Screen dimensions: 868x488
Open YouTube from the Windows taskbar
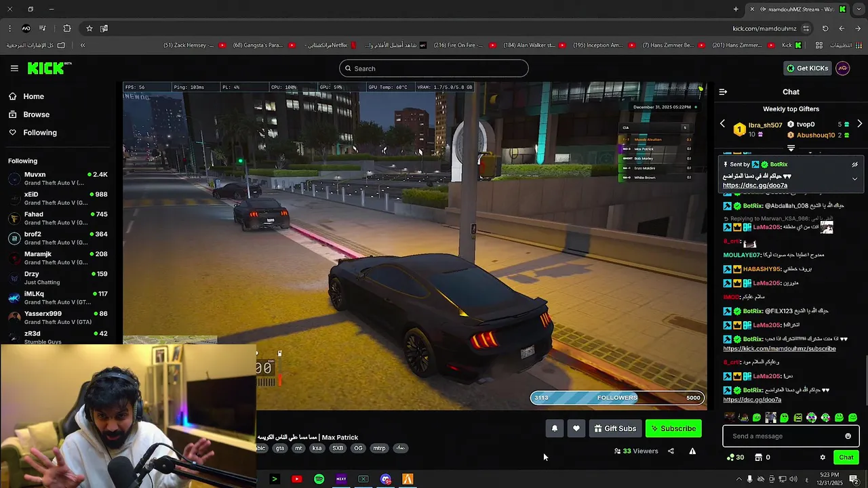tap(296, 479)
